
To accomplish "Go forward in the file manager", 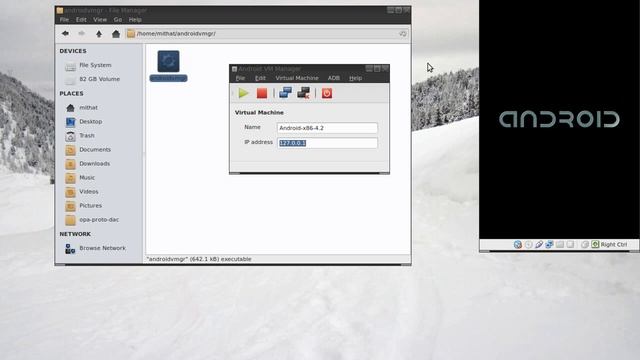I will 82,33.
